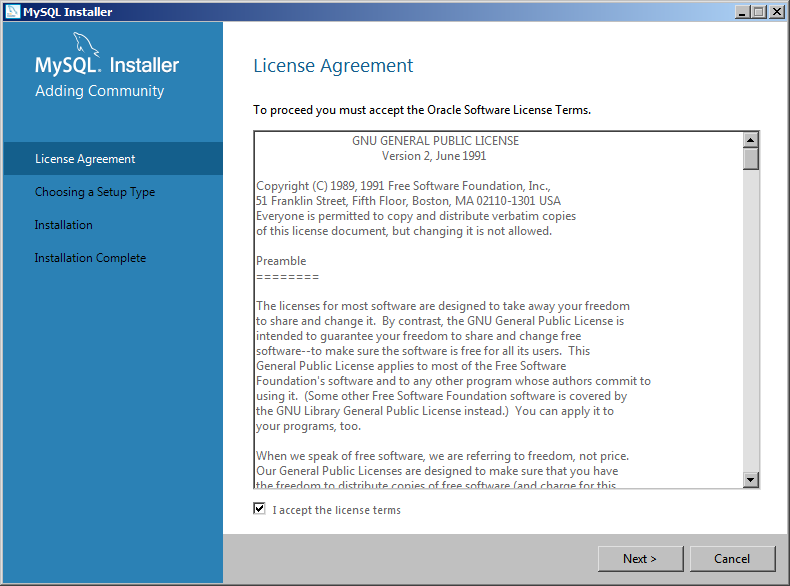Click 'GNU GENERAL PUBLIC LICENSE' heading text

pyautogui.click(x=435, y=141)
